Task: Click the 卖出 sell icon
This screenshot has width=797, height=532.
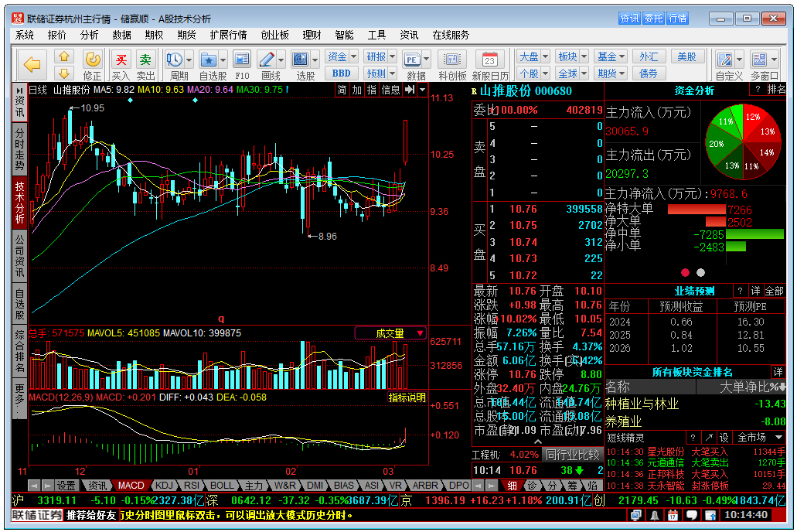Action: [x=145, y=60]
